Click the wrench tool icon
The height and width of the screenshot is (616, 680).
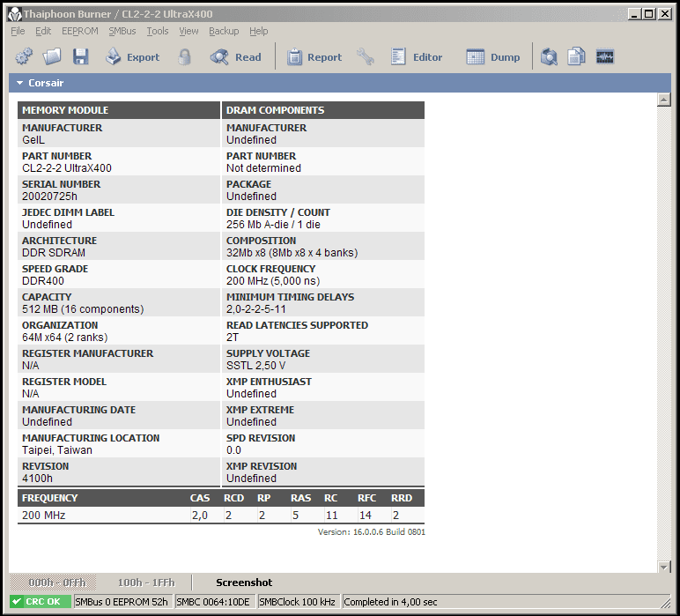coord(366,56)
